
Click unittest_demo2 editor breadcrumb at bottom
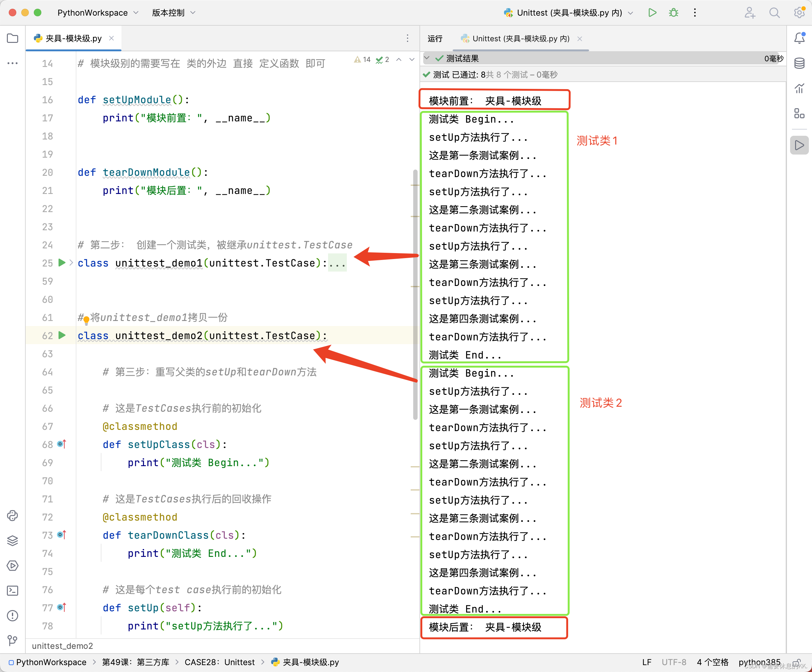pos(62,646)
